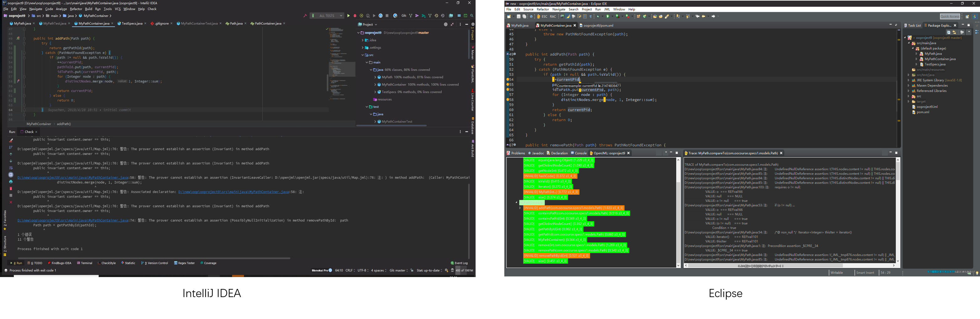Open the JML menu in Eclipse

pyautogui.click(x=607, y=9)
